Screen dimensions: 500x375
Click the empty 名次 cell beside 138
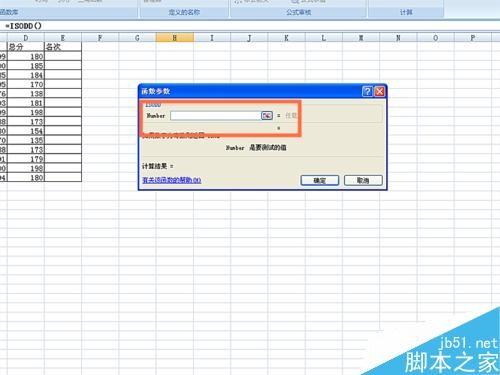click(63, 94)
